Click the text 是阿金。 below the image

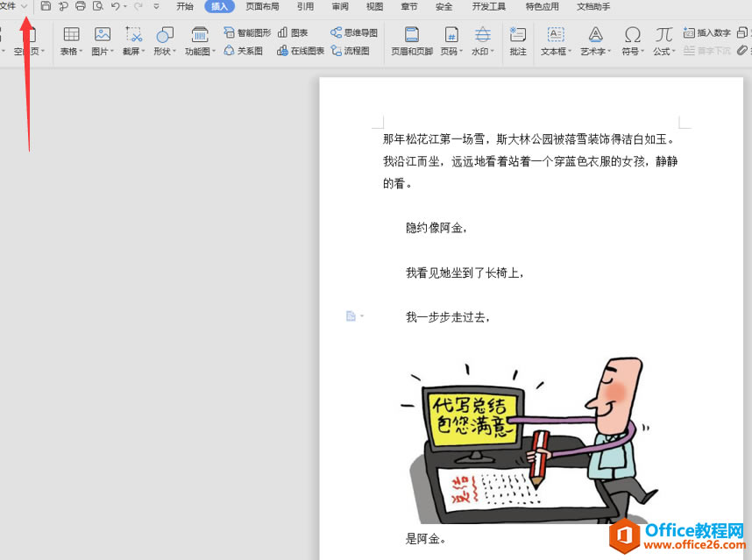tap(425, 539)
